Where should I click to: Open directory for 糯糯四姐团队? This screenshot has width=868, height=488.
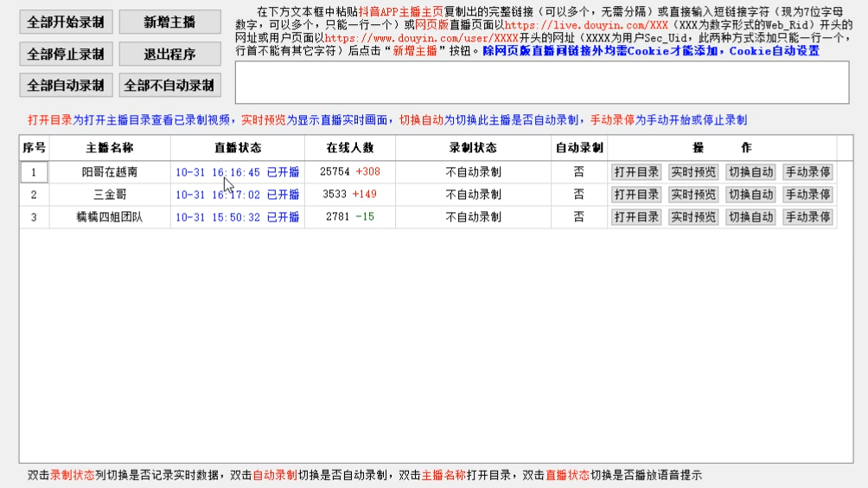click(636, 217)
